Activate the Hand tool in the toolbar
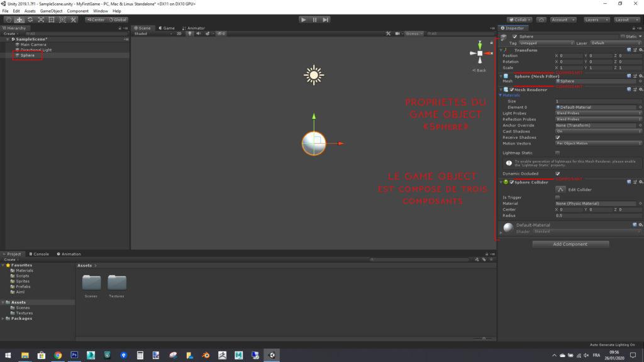Viewport: 644px width, 362px height. [8, 19]
